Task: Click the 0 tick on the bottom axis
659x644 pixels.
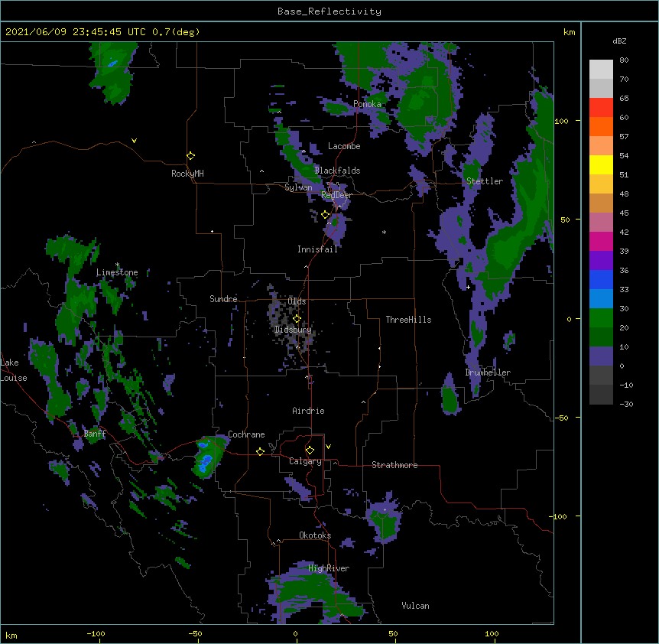Action: click(295, 633)
